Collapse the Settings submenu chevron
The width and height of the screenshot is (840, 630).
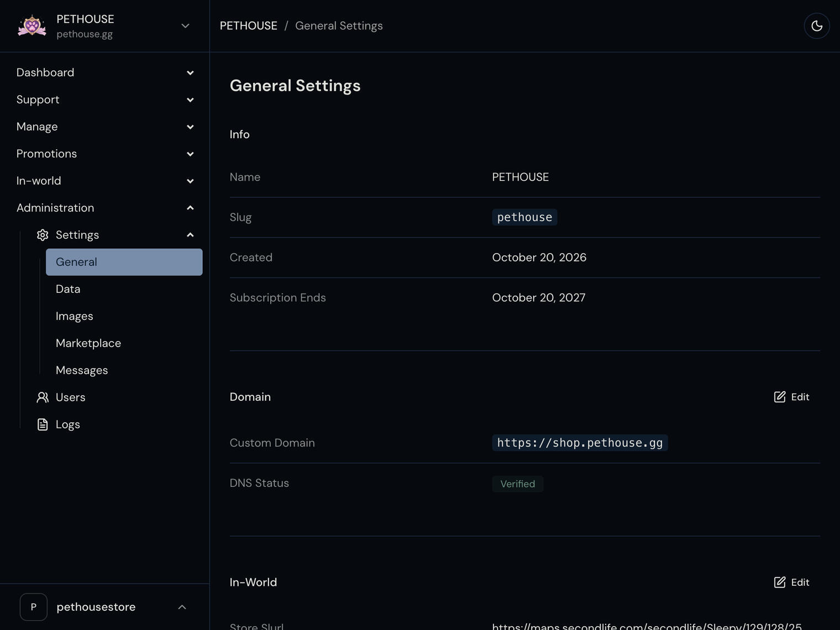pyautogui.click(x=190, y=235)
